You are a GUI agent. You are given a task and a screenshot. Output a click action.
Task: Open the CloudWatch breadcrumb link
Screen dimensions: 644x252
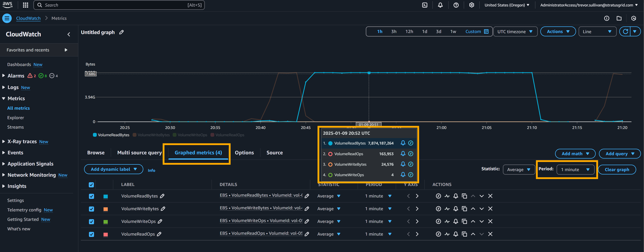[x=28, y=18]
